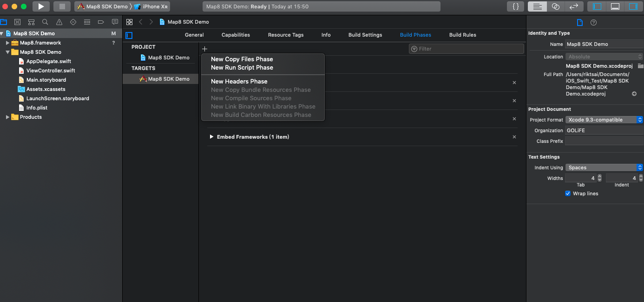Switch to the Resource Tags tab

pos(286,35)
